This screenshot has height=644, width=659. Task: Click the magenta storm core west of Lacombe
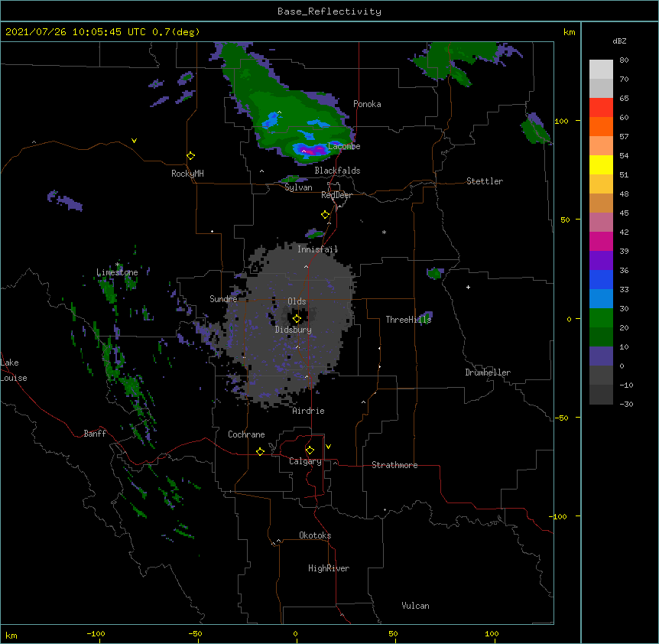click(312, 151)
